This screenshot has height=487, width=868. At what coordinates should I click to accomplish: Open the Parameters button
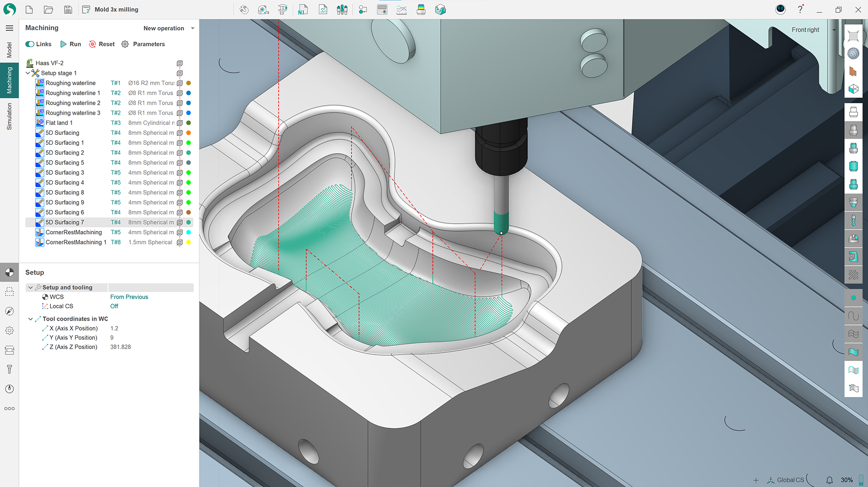[x=143, y=44]
